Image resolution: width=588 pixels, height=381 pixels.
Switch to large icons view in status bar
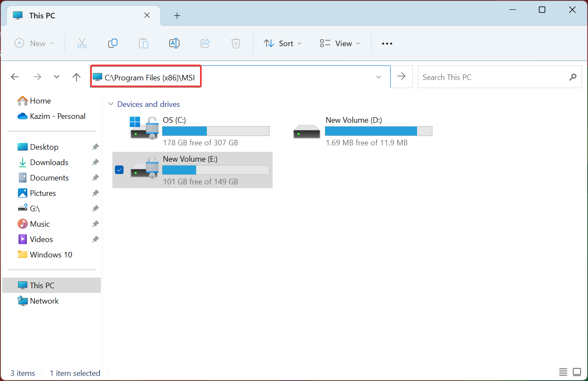(x=577, y=372)
